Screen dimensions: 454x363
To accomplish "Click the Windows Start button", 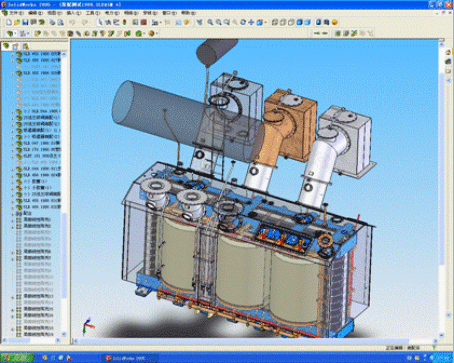I will [17, 358].
